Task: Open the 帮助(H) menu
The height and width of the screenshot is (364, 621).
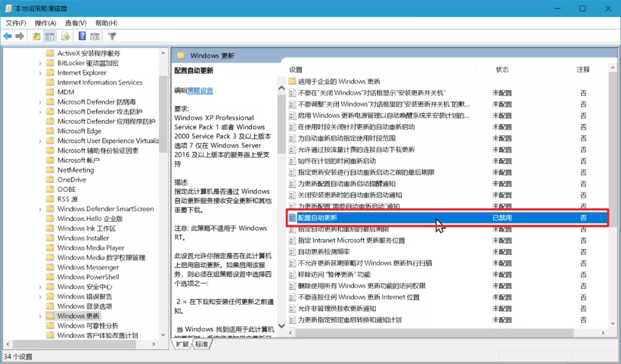Action: (106, 23)
